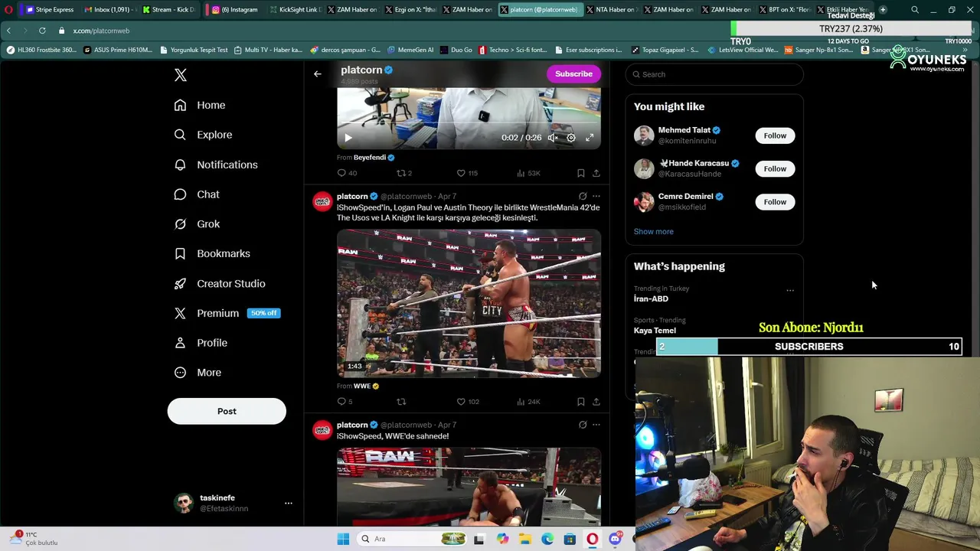The image size is (980, 551).
Task: Reply to Beyefendi post with 40 comments
Action: [347, 173]
